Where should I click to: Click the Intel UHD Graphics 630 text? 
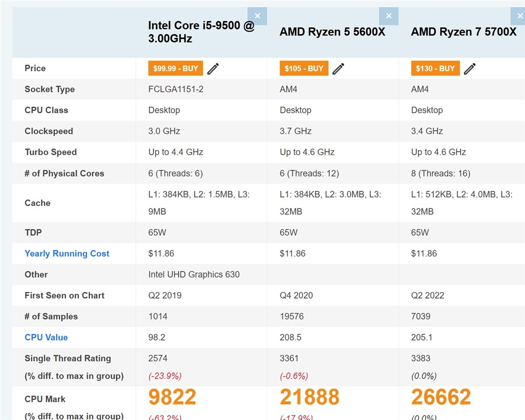click(x=194, y=275)
